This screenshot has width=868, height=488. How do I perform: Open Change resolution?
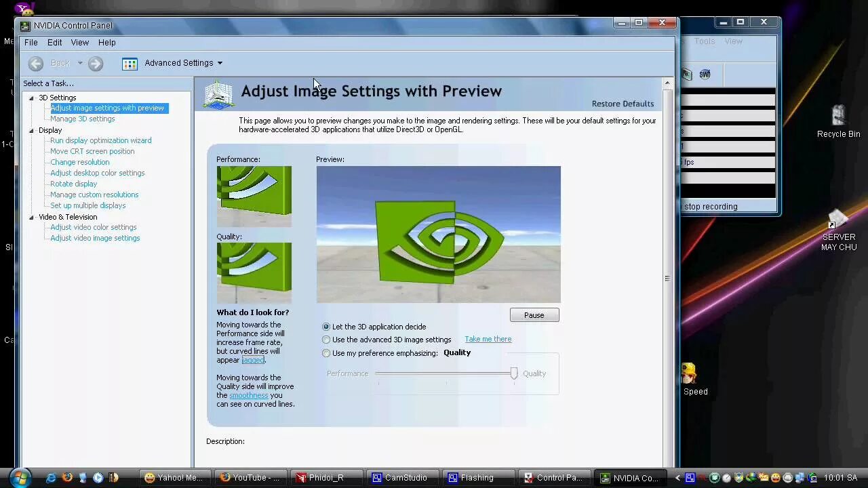pos(80,162)
